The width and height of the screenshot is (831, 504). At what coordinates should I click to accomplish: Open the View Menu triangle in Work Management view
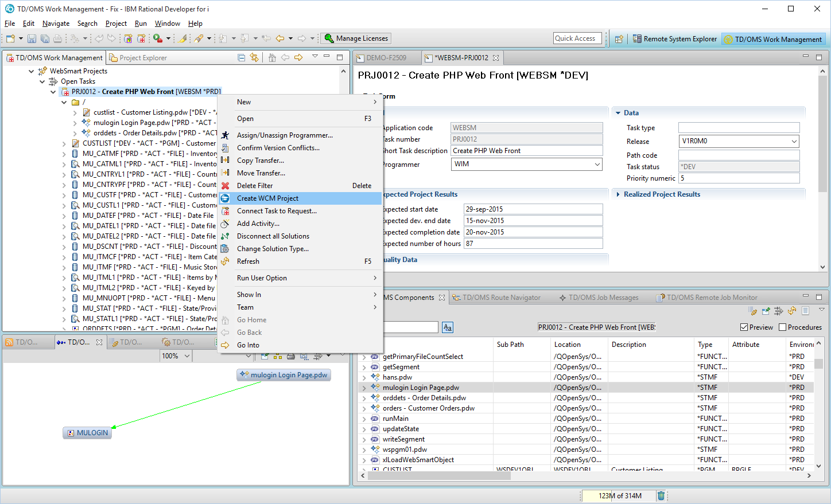[x=315, y=56]
